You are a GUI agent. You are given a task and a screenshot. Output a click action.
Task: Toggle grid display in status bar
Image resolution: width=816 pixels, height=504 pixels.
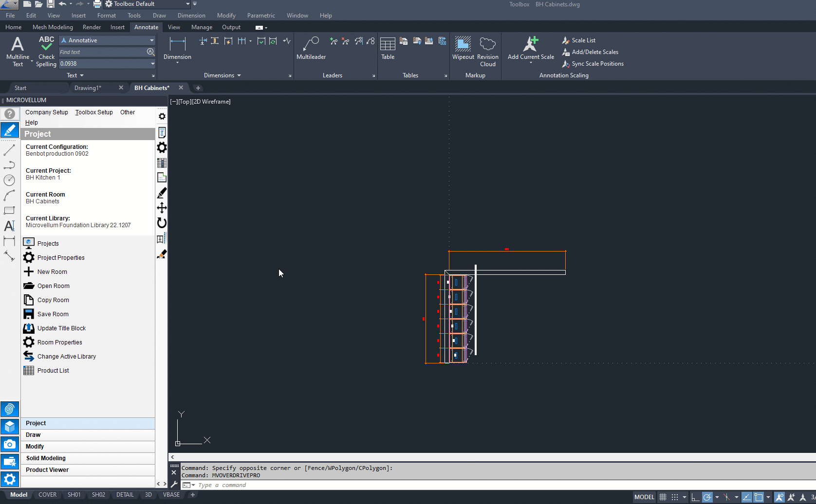click(x=663, y=497)
